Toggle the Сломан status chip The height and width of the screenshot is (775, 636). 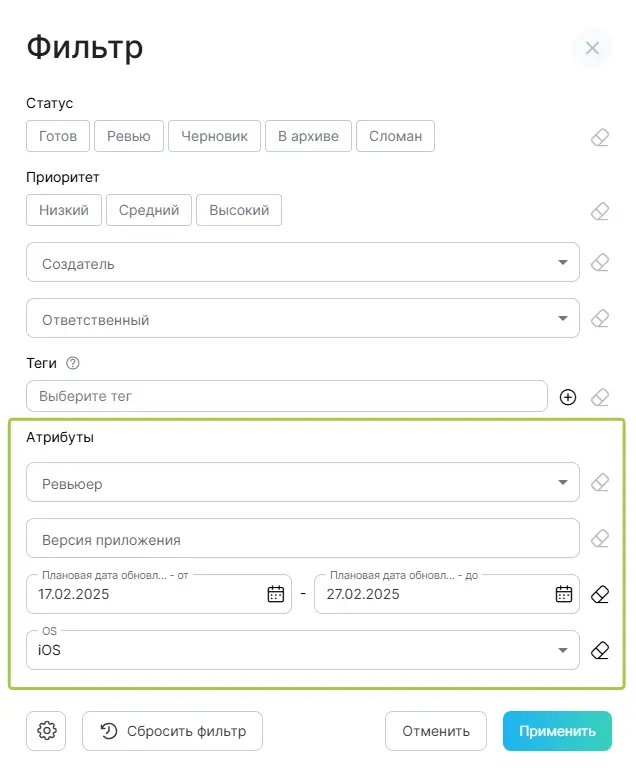click(395, 136)
